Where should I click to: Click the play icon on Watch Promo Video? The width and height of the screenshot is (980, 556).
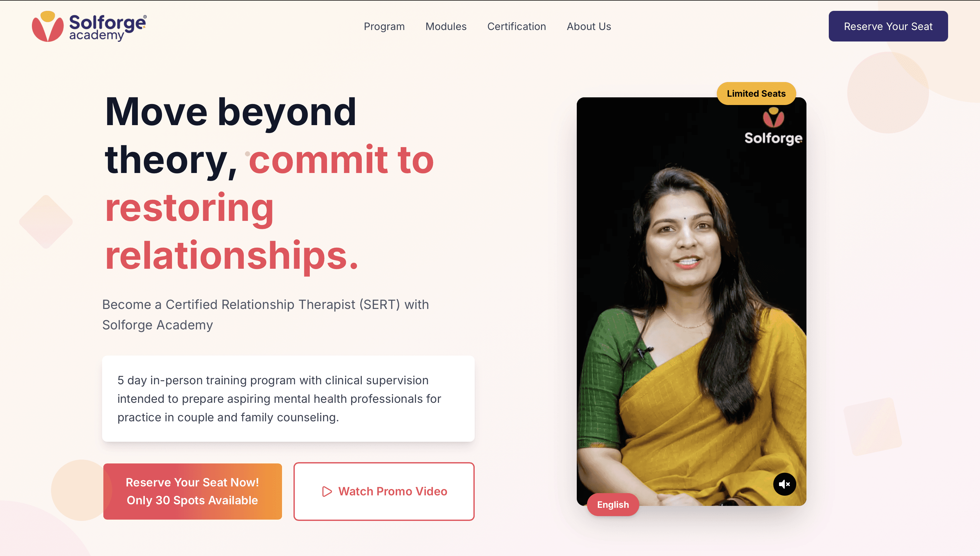[327, 492]
